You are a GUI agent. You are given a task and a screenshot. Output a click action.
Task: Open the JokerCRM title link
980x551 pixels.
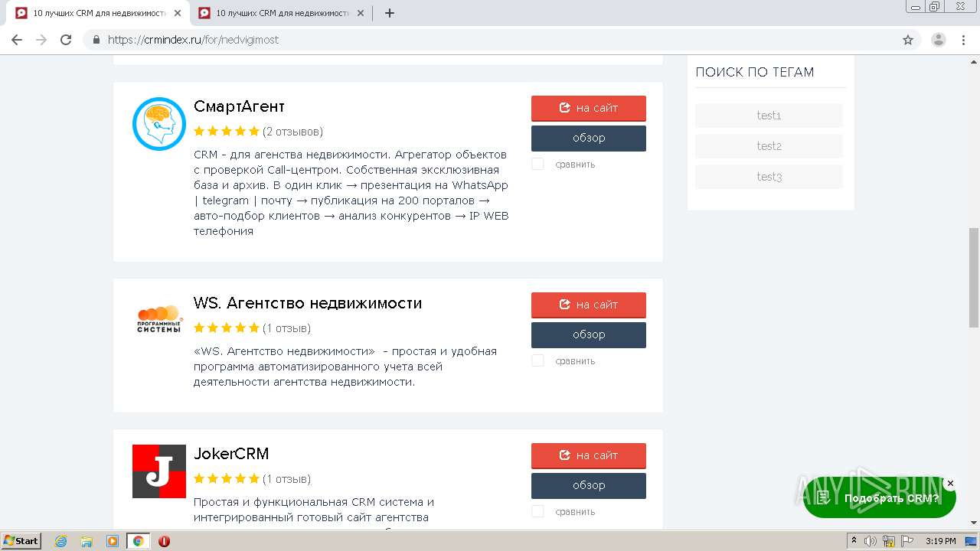(231, 454)
